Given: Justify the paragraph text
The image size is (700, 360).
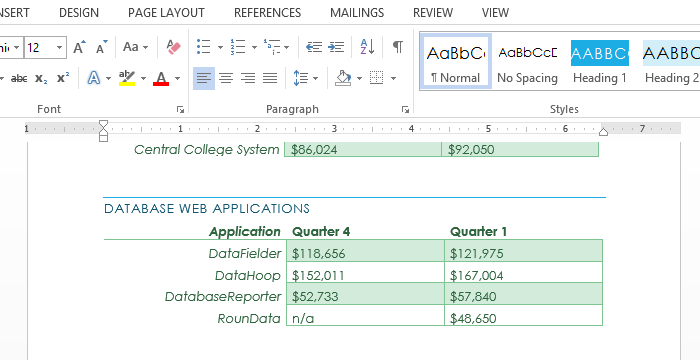Looking at the screenshot, I should pyautogui.click(x=270, y=79).
